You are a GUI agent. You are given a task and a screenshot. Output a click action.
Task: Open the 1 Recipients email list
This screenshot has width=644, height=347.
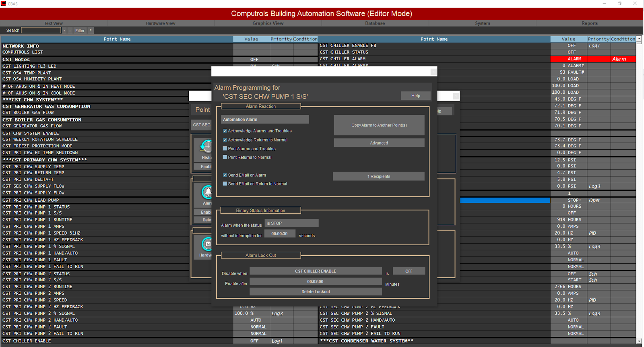point(379,176)
